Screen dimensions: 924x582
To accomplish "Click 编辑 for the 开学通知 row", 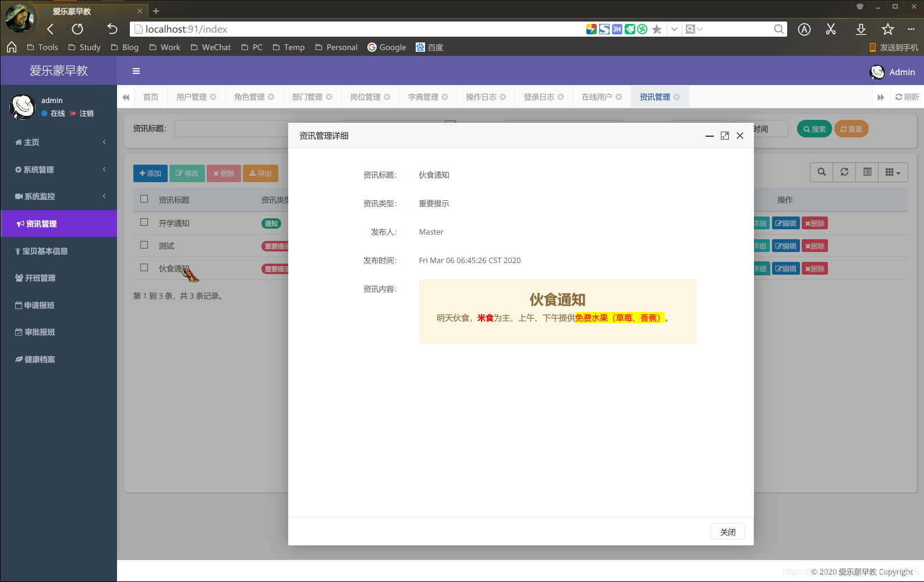I will click(x=785, y=223).
